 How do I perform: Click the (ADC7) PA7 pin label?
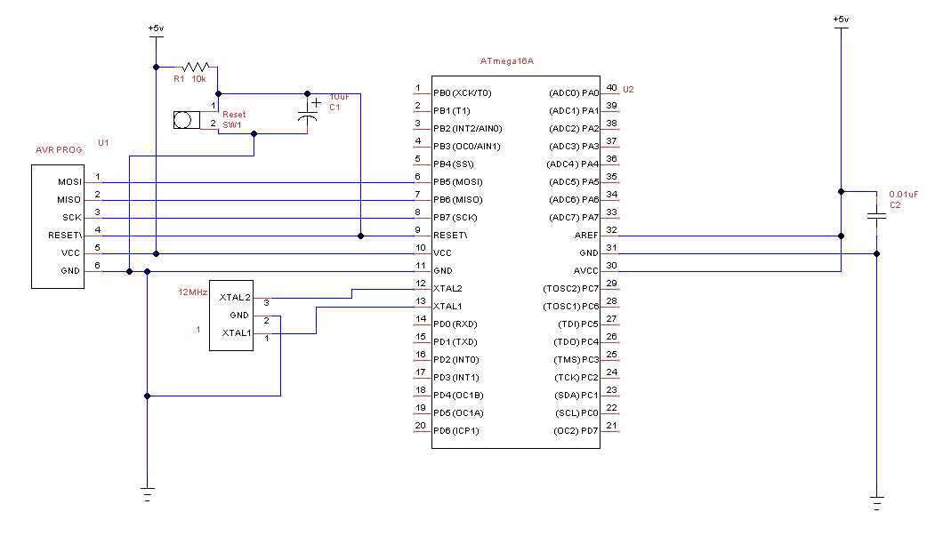pyautogui.click(x=574, y=218)
